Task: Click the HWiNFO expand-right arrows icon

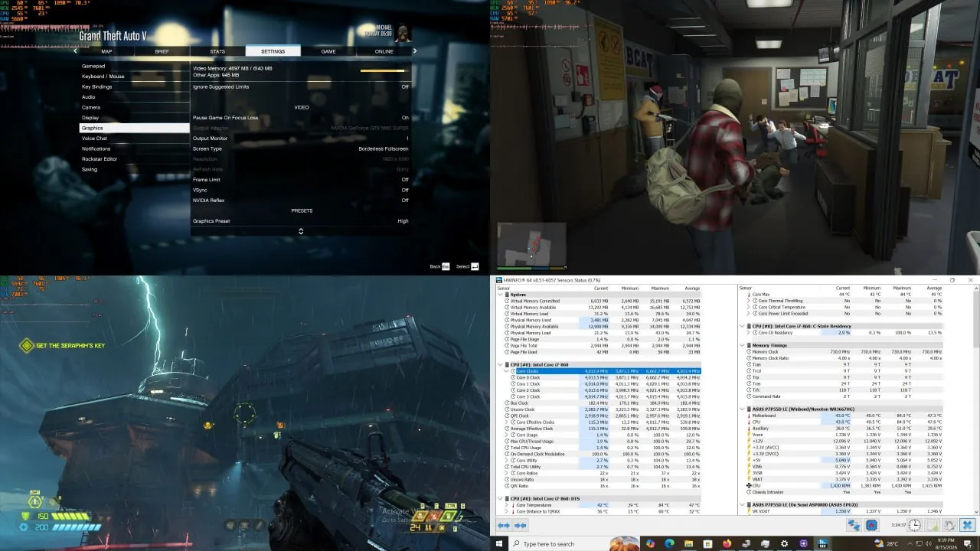Action: pos(521,526)
